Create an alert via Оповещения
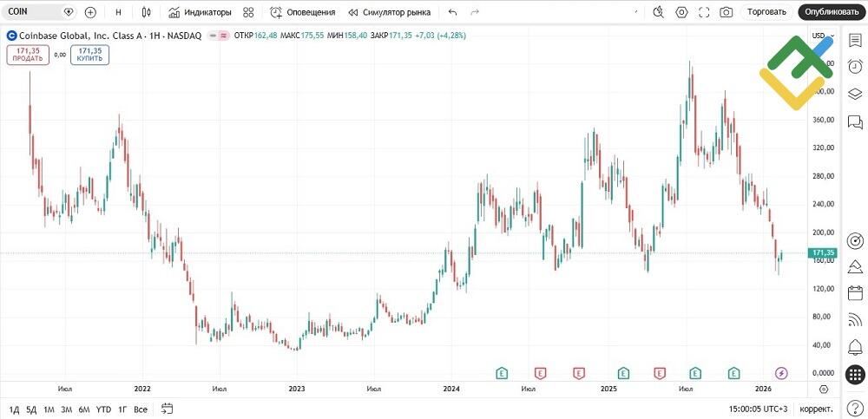 [303, 12]
